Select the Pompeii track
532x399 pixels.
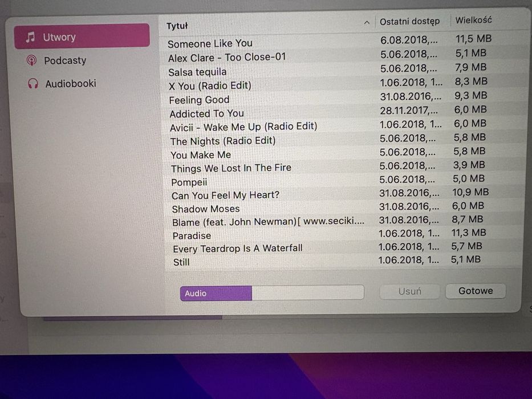pos(343,181)
